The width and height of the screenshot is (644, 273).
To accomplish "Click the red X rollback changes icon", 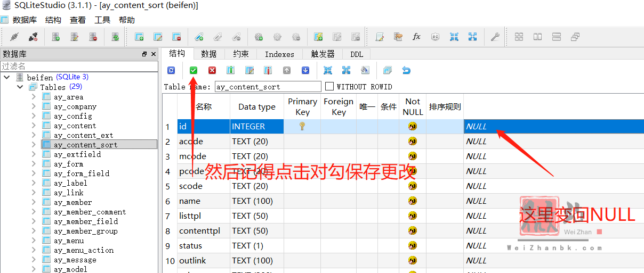I will [212, 70].
